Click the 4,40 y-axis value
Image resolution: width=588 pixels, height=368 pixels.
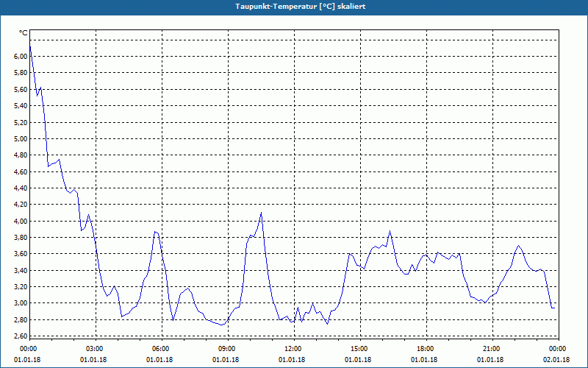21,188
